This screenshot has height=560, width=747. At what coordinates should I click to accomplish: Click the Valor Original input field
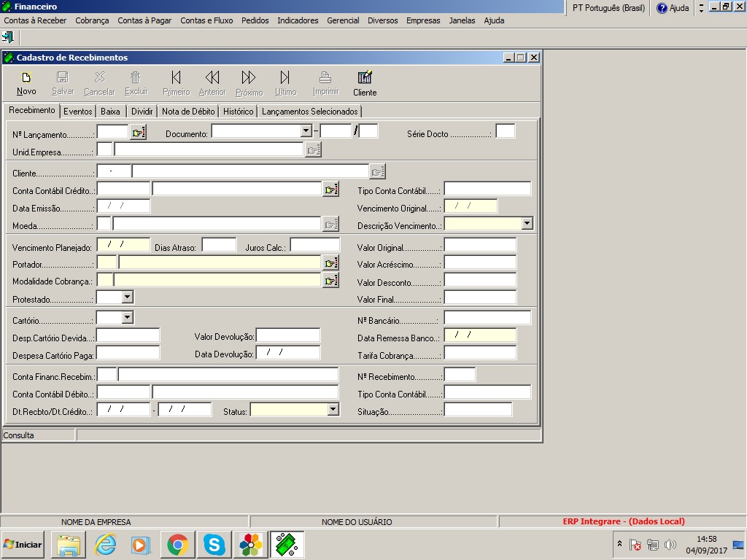(479, 245)
